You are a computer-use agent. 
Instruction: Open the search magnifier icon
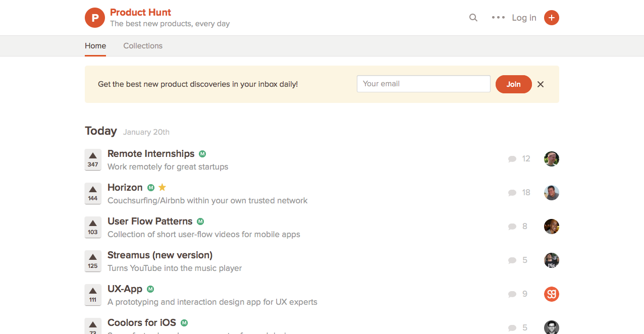[x=473, y=17]
